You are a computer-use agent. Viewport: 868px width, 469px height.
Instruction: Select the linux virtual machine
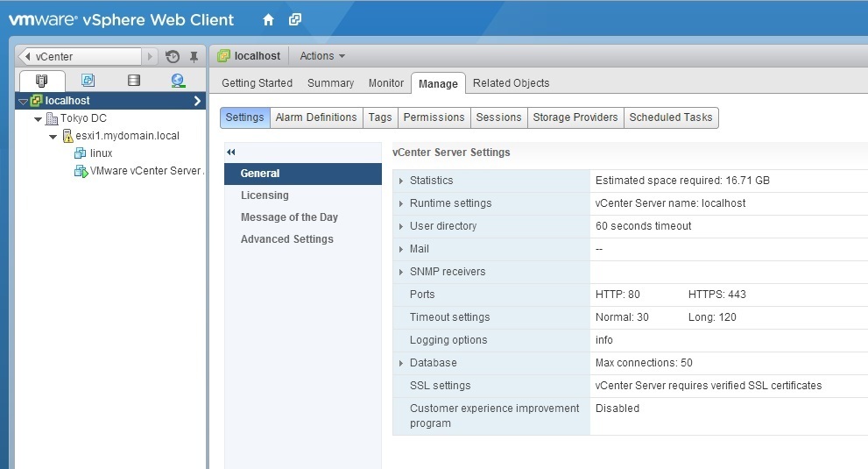pyautogui.click(x=101, y=153)
